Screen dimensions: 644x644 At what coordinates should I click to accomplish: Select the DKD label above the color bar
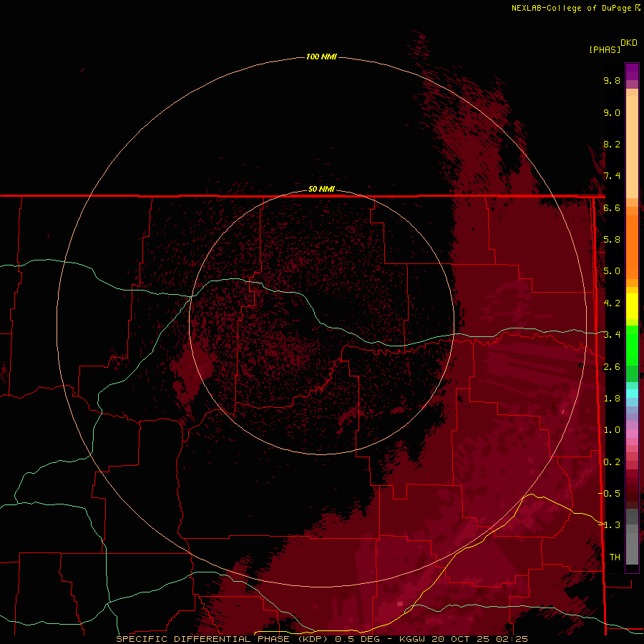click(x=629, y=43)
